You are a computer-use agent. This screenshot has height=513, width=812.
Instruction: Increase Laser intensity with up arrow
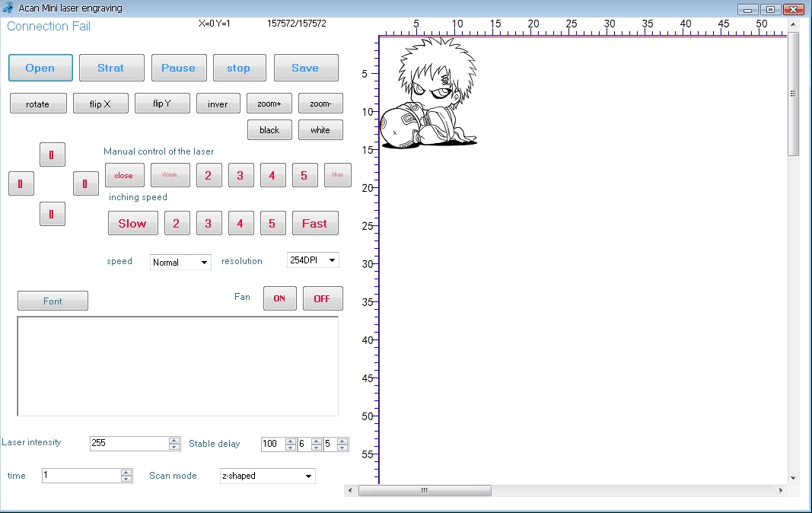tap(174, 441)
